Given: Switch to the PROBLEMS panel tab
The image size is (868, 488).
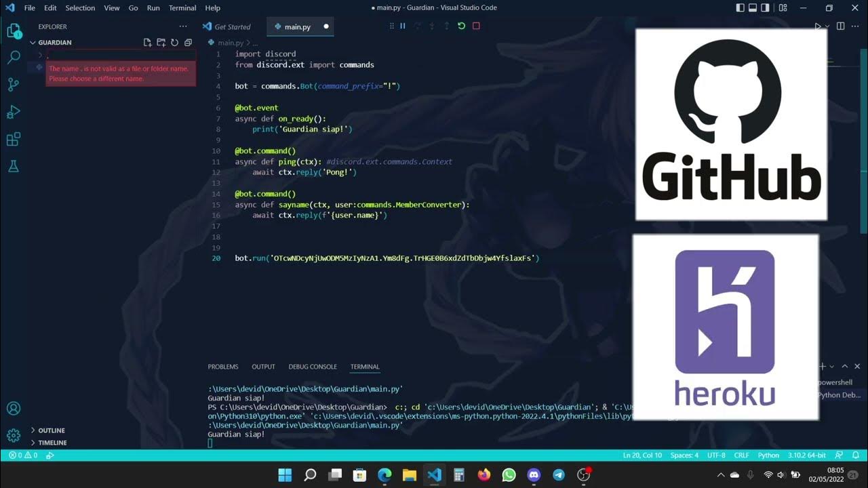Looking at the screenshot, I should (x=223, y=367).
